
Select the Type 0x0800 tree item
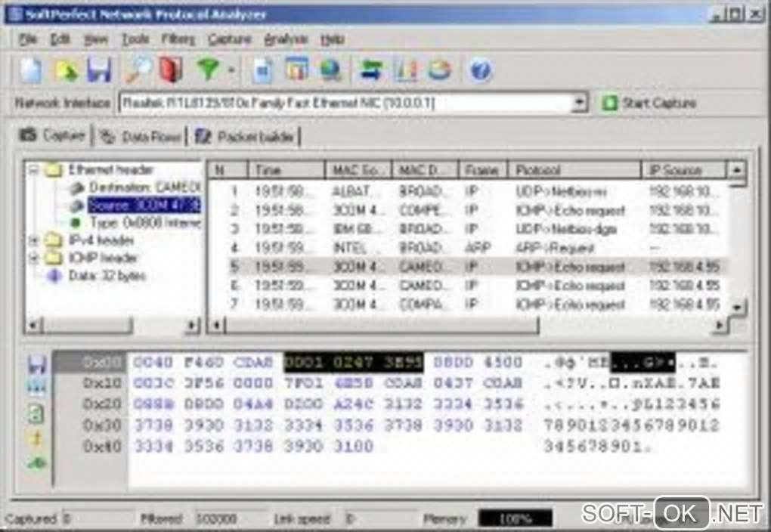coord(145,223)
